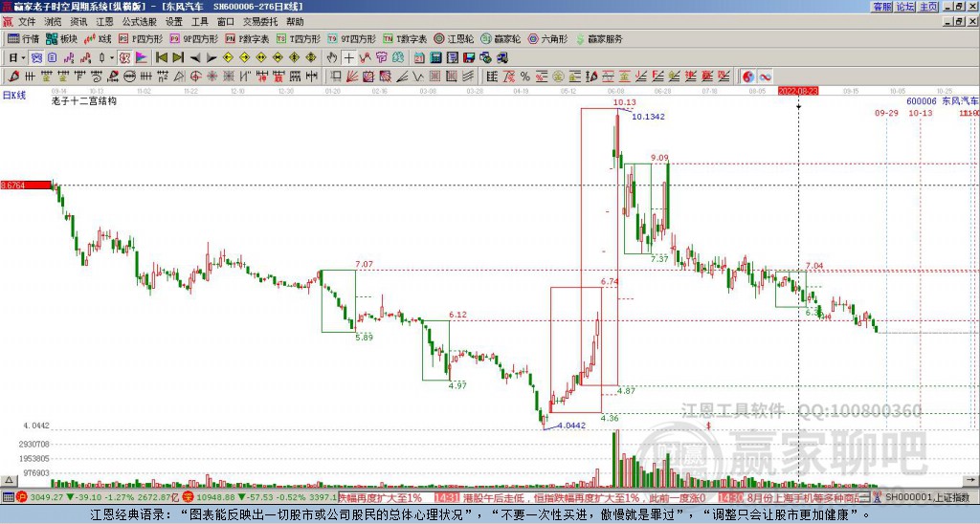Click the 日K线 period label
This screenshot has height=524, width=980.
coord(14,96)
